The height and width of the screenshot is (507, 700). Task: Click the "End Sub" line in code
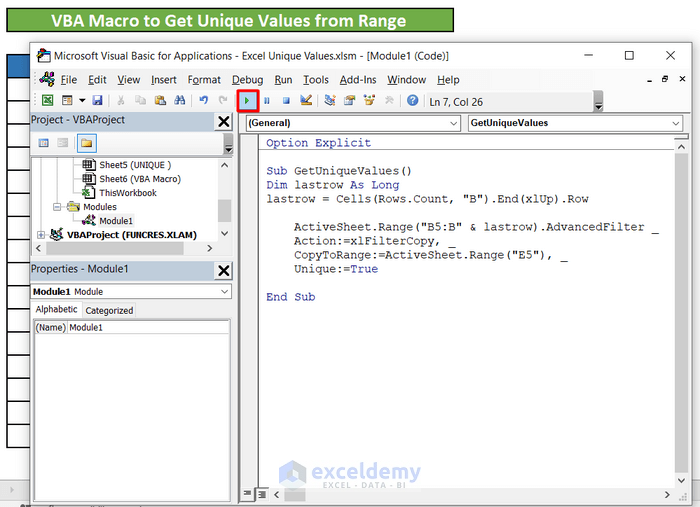[291, 297]
